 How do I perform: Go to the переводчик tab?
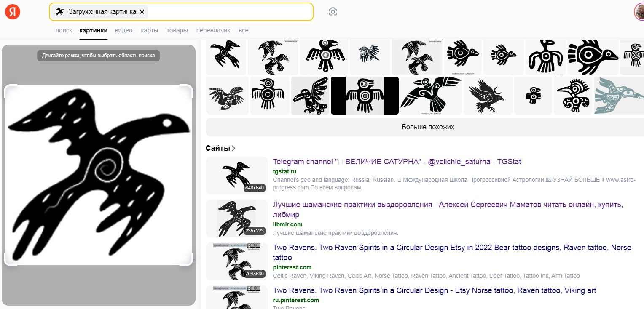213,30
